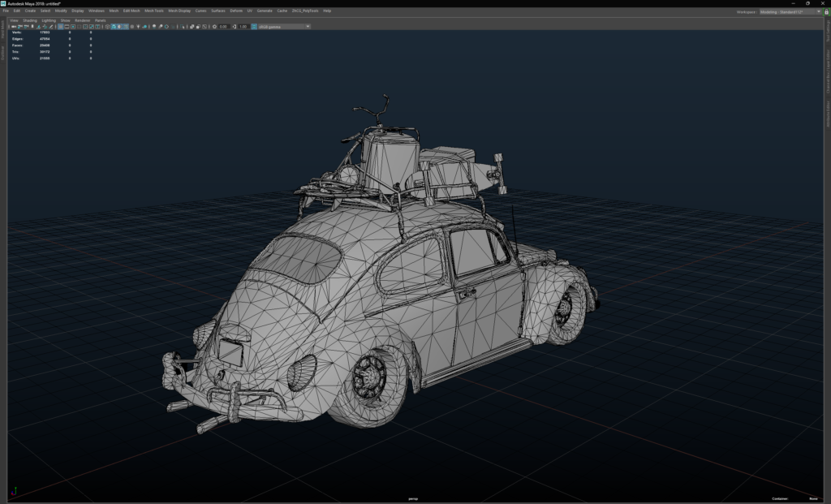The height and width of the screenshot is (504, 831).
Task: Open the ZhCG_PolyTools menu
Action: tap(305, 11)
